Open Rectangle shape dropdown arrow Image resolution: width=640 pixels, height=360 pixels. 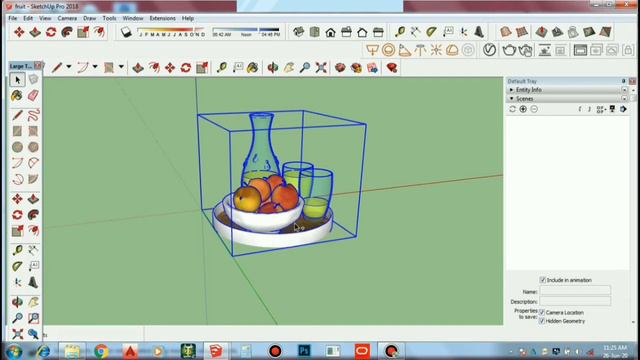tap(121, 67)
